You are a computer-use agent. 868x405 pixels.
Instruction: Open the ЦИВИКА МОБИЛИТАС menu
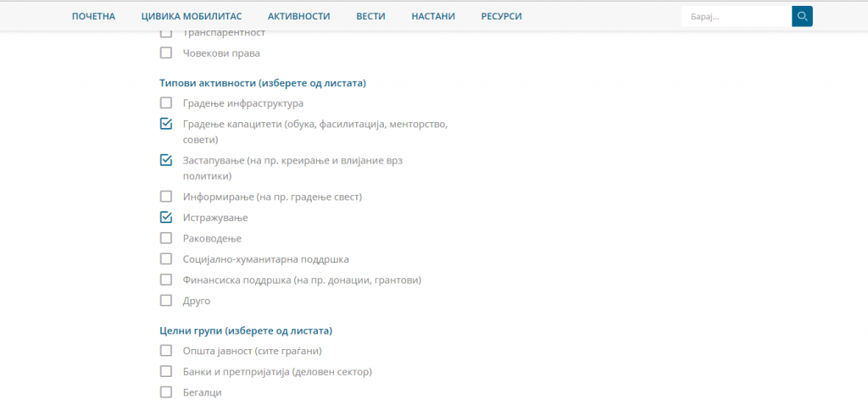click(x=192, y=17)
